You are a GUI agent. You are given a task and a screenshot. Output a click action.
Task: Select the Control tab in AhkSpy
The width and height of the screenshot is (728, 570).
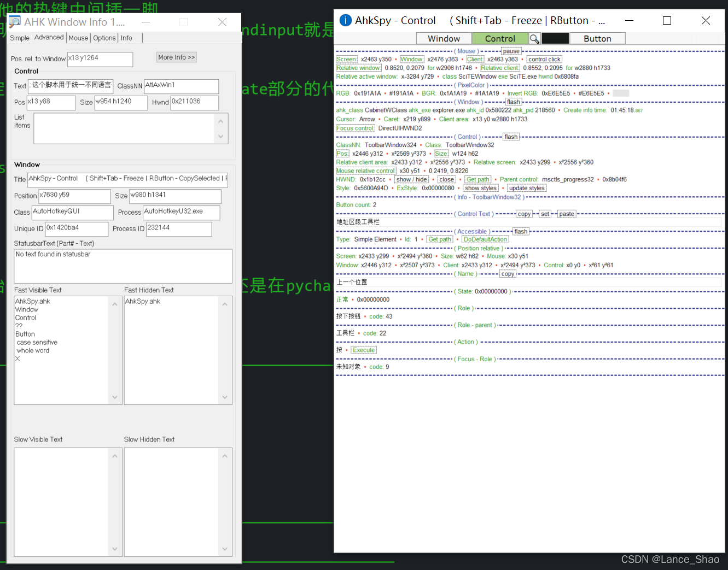tap(500, 39)
